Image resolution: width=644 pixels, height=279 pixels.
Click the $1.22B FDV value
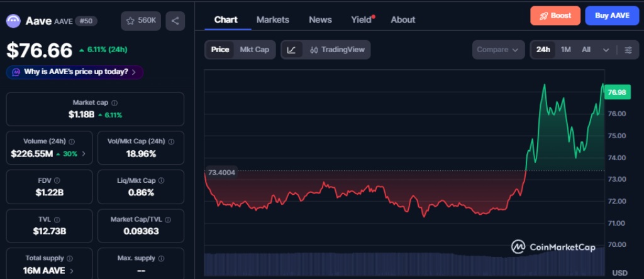pos(49,192)
